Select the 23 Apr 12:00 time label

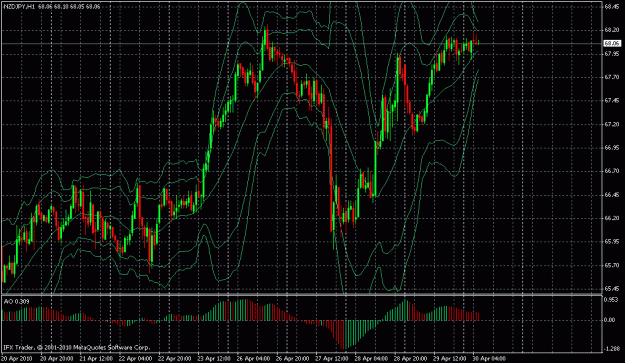[x=214, y=359]
